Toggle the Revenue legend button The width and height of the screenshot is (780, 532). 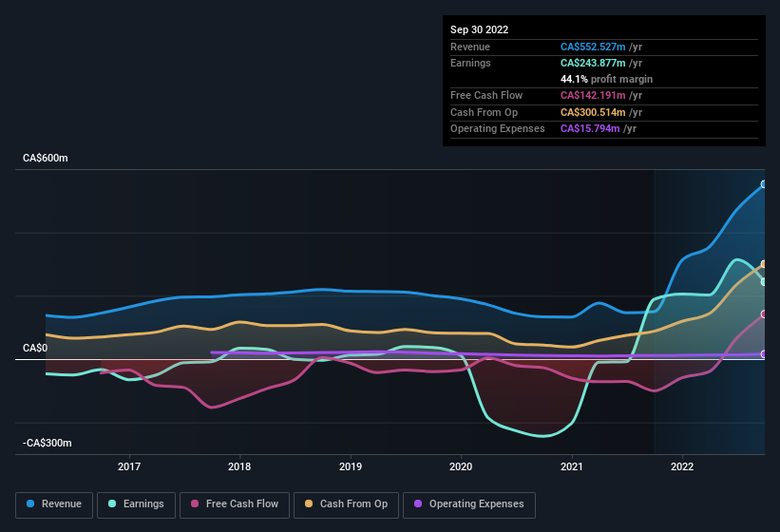(x=54, y=504)
